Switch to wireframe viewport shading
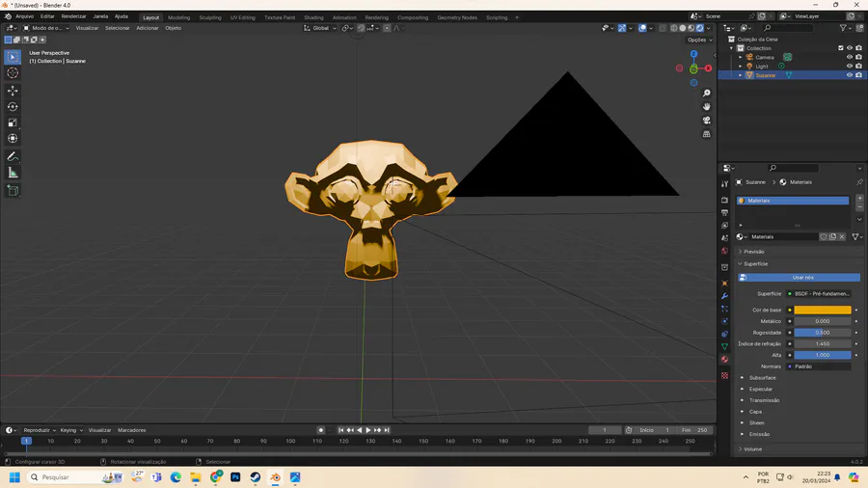Image resolution: width=868 pixels, height=488 pixels. point(674,28)
